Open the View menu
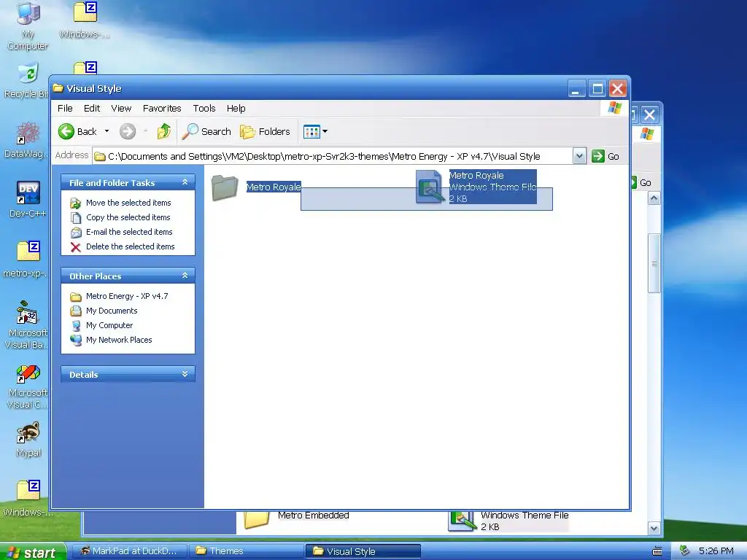Screen dimensions: 747x560 point(121,109)
